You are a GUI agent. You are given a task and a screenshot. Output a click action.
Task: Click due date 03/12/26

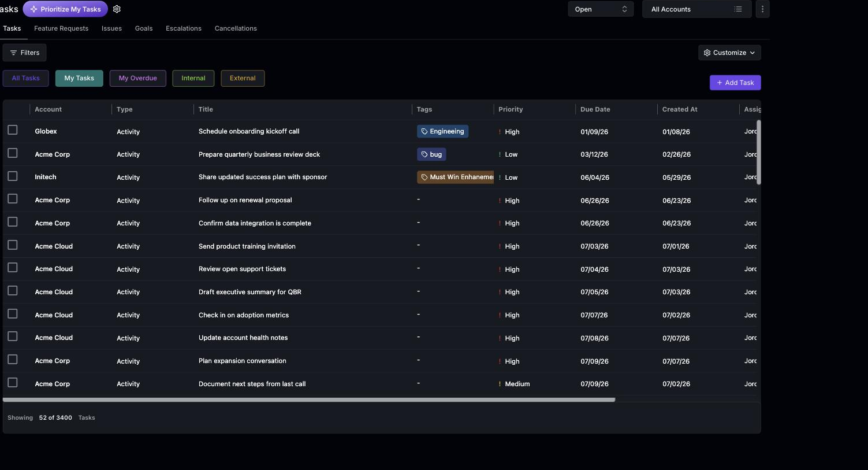[594, 154]
